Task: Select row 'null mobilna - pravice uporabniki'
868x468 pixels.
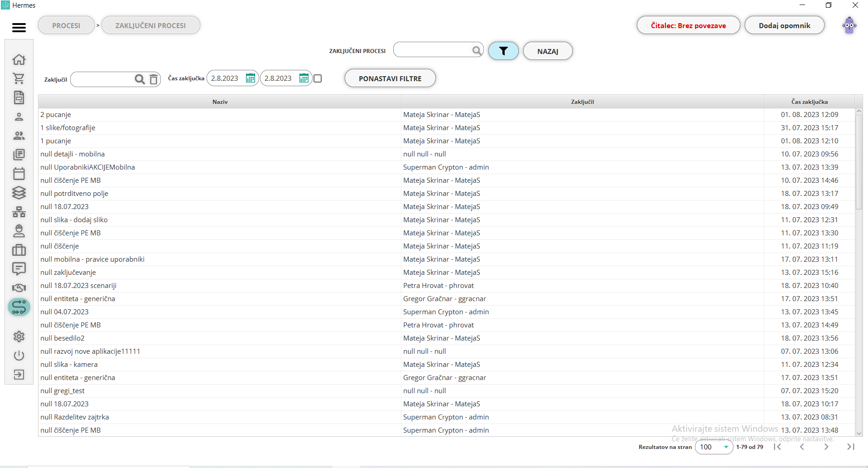Action: (x=447, y=259)
